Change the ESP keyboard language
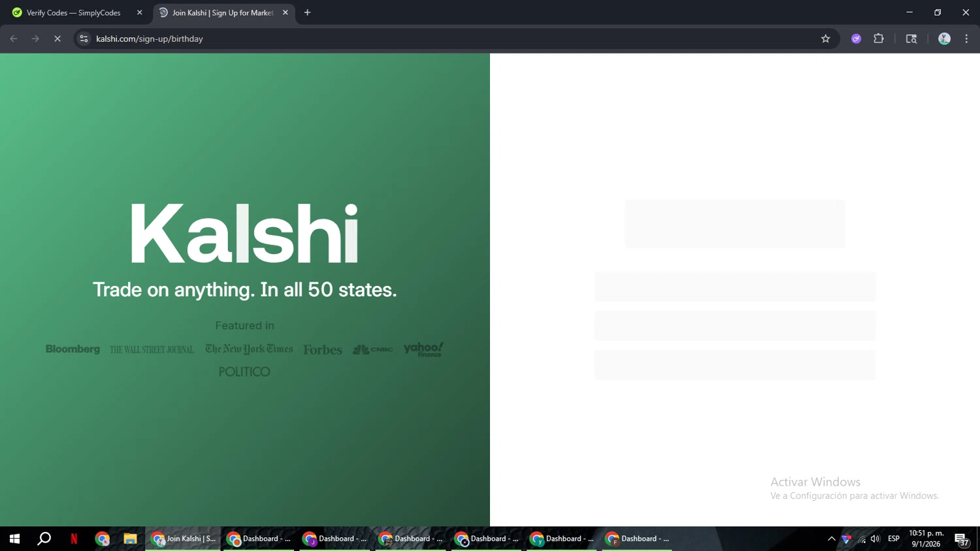The height and width of the screenshot is (551, 980). tap(894, 539)
